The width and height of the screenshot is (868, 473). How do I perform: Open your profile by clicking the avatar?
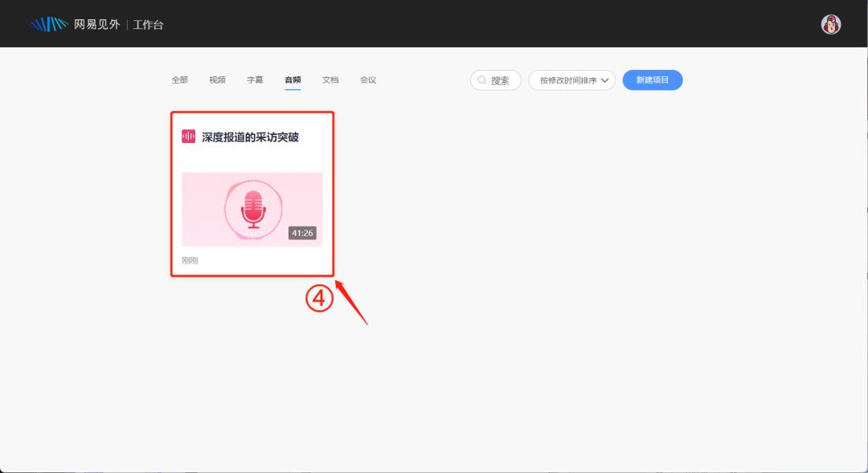pyautogui.click(x=830, y=23)
